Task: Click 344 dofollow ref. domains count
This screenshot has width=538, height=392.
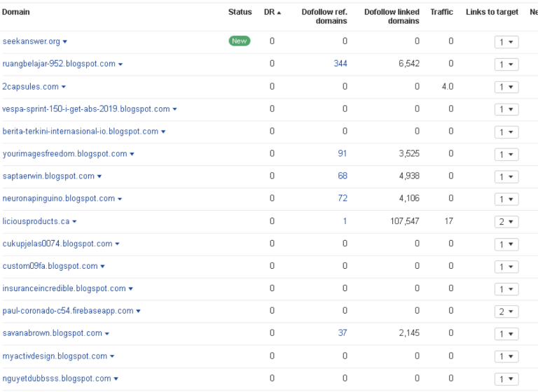Action: (x=340, y=64)
